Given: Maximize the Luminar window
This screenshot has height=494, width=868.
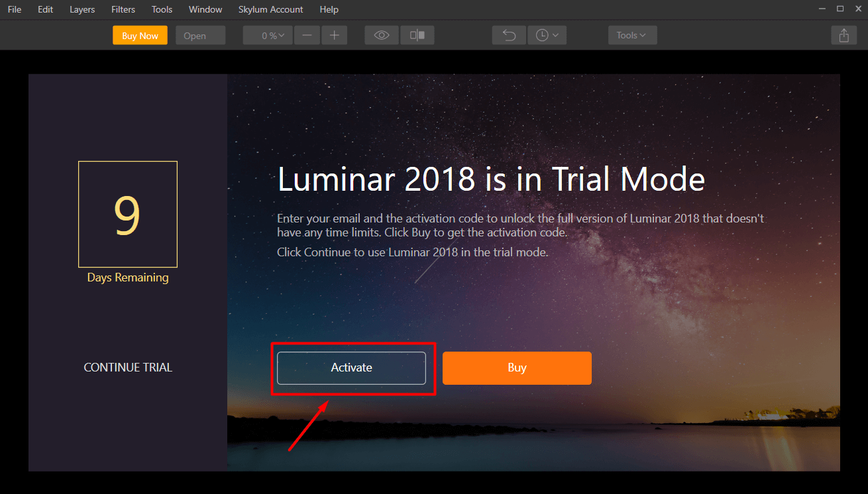Looking at the screenshot, I should [x=840, y=9].
